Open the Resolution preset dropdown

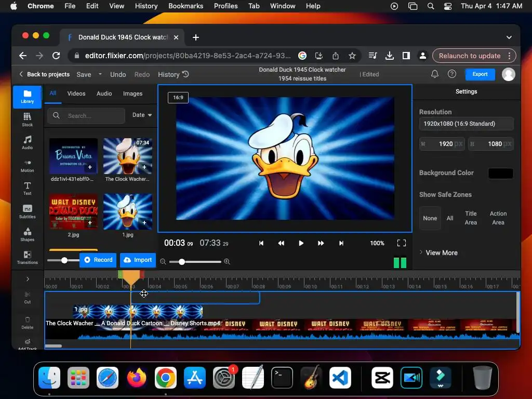pyautogui.click(x=466, y=124)
